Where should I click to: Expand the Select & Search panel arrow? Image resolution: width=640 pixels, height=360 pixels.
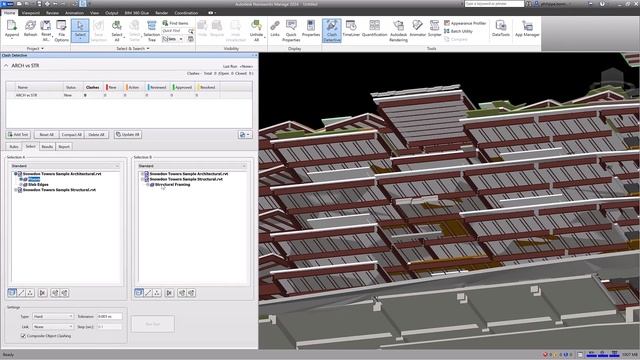pyautogui.click(x=148, y=49)
